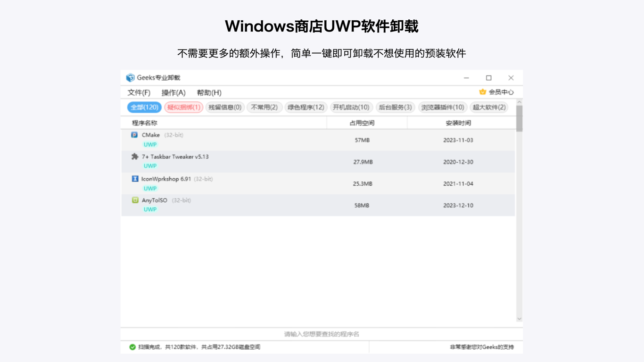Select the 全部(120) filter tab

pos(144,107)
